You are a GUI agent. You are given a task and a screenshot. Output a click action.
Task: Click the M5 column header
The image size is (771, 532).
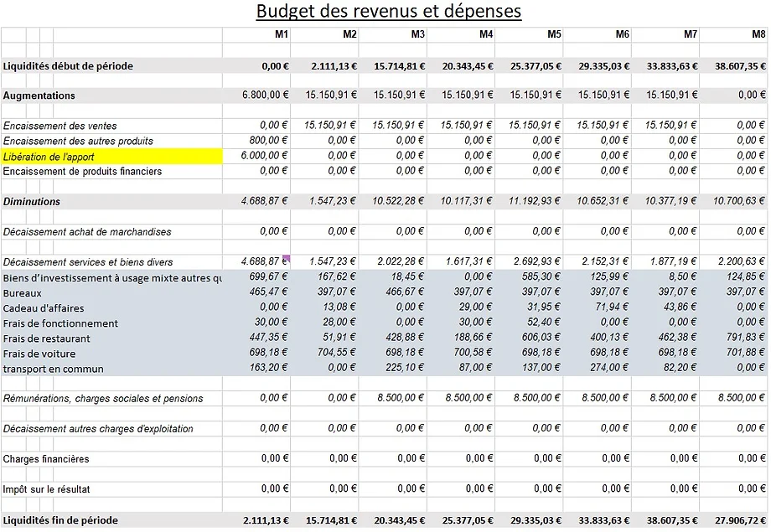554,34
